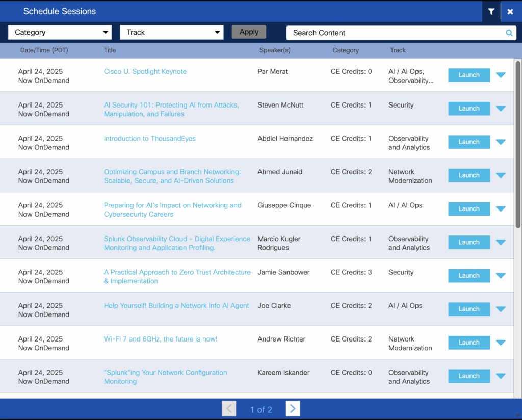522x420 pixels.
Task: Close the Schedule Sessions panel
Action: 510,12
